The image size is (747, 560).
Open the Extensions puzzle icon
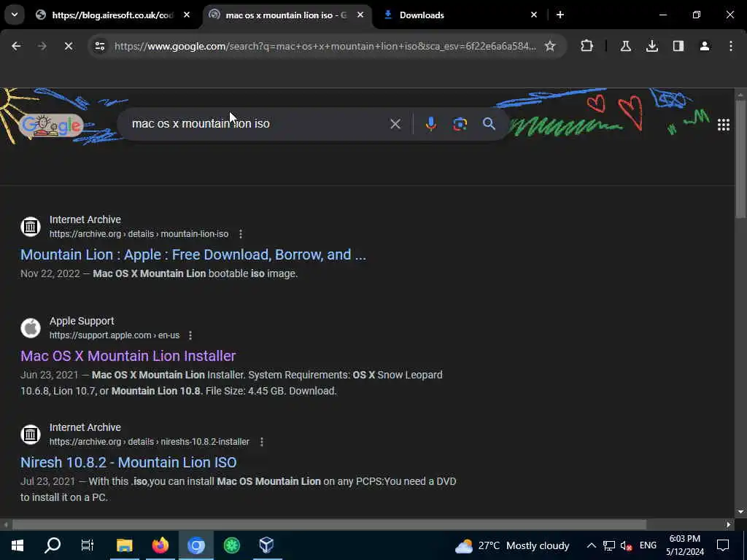[587, 46]
